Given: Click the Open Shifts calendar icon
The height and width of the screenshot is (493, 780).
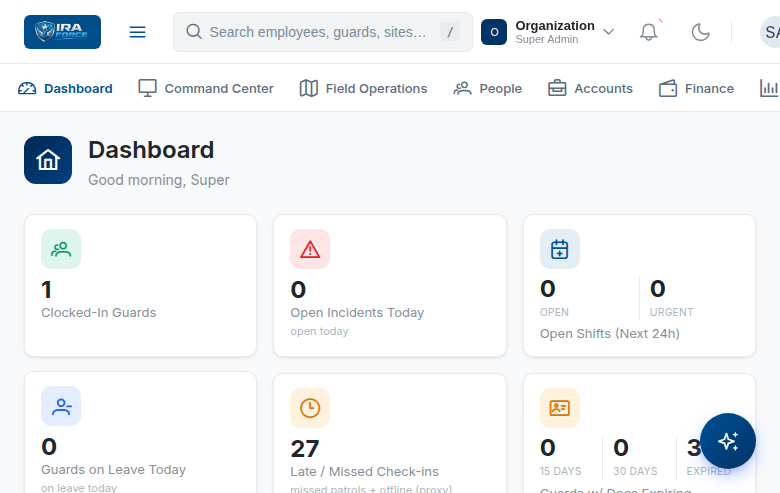Looking at the screenshot, I should 560,249.
